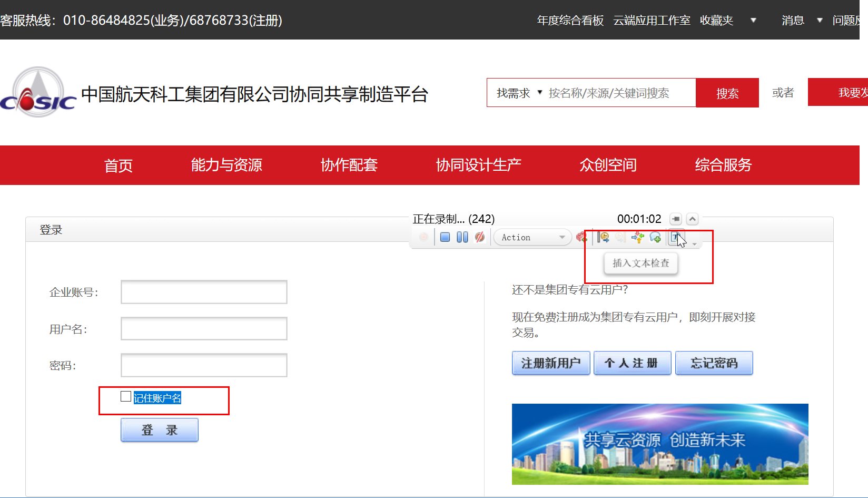This screenshot has height=498, width=868.
Task: Go to the 首页 nav tab
Action: 119,165
